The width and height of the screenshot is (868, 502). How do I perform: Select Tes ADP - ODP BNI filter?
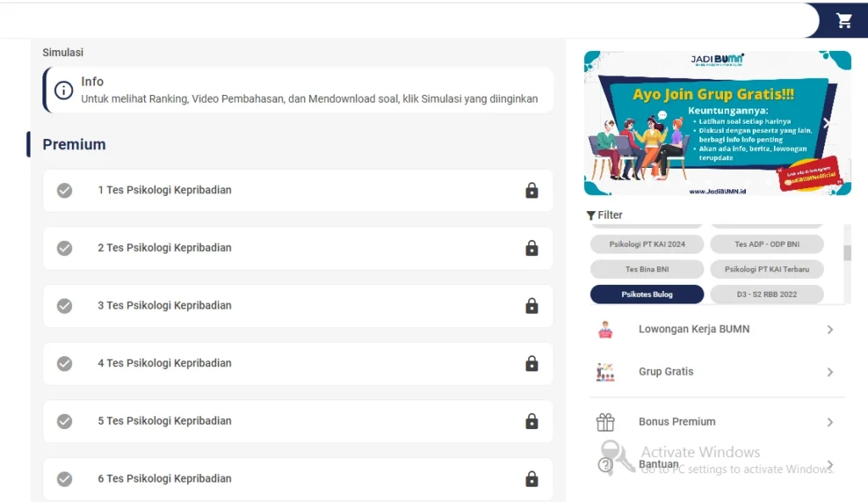(x=766, y=244)
